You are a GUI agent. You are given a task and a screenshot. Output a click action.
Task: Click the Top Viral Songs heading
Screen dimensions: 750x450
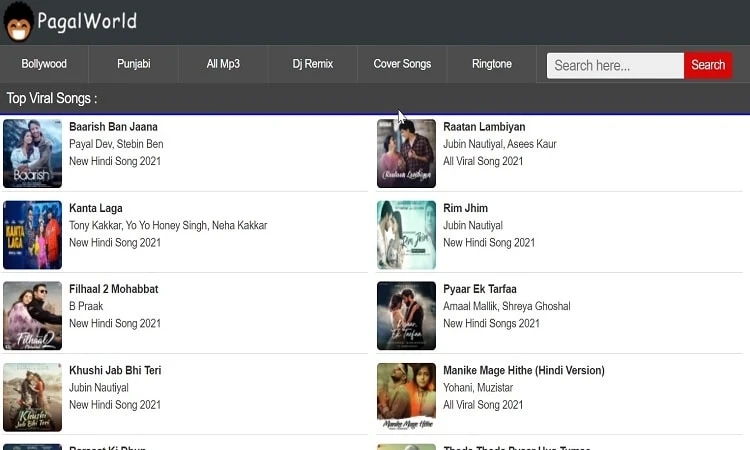(52, 99)
